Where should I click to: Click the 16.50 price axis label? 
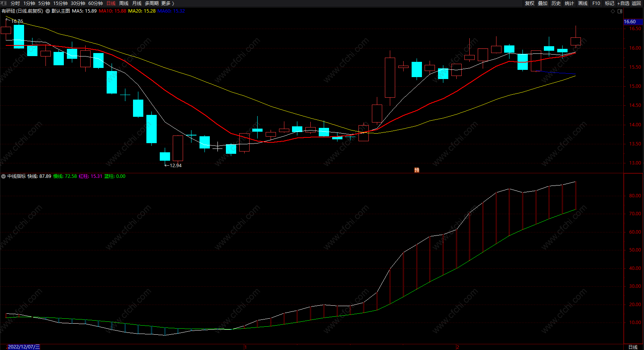[x=635, y=29]
